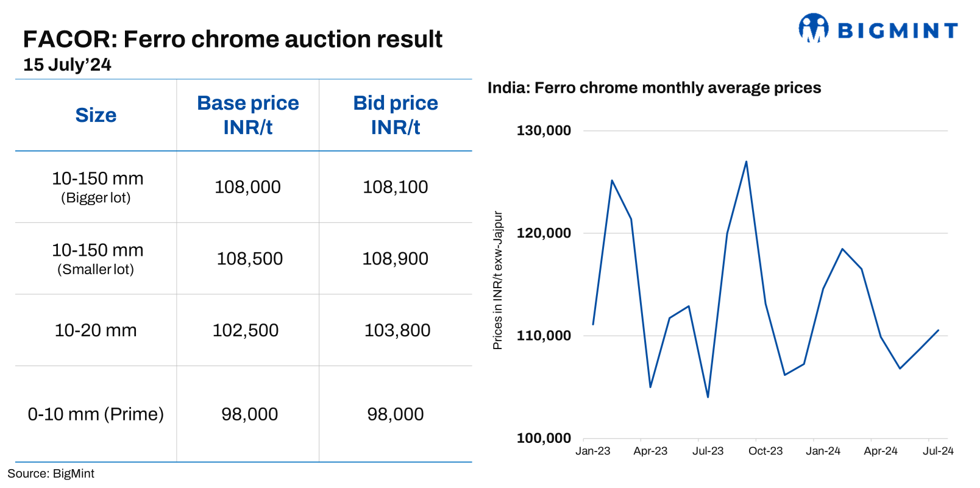Viewport: 980px width, 488px height.
Task: Click the BIGMINT brand text
Action: [897, 30]
